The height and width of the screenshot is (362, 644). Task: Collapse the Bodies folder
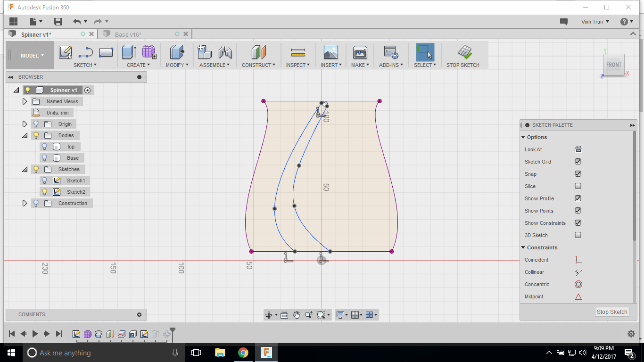(x=25, y=135)
